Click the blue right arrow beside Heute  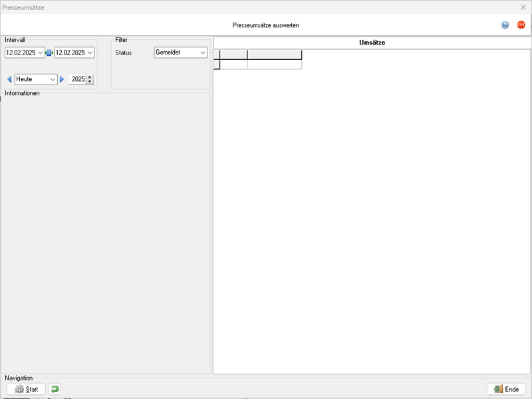62,79
